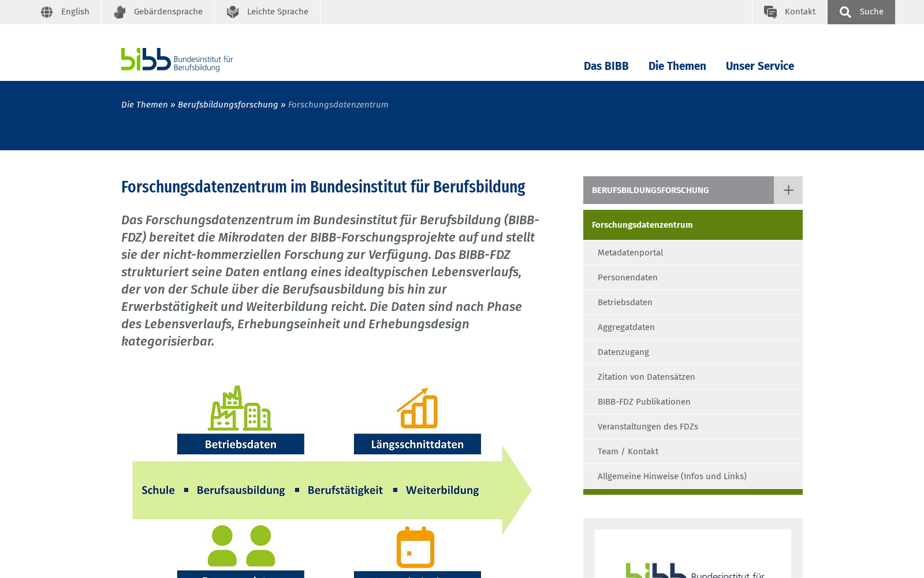924x578 pixels.
Task: Open Personendaten in the sidebar
Action: tap(693, 277)
